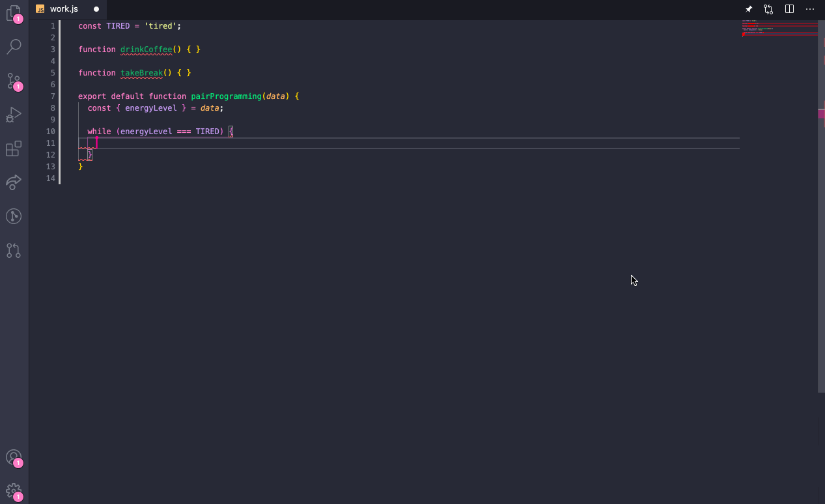The image size is (825, 504).
Task: Click the while keyword on line 10
Action: [100, 132]
